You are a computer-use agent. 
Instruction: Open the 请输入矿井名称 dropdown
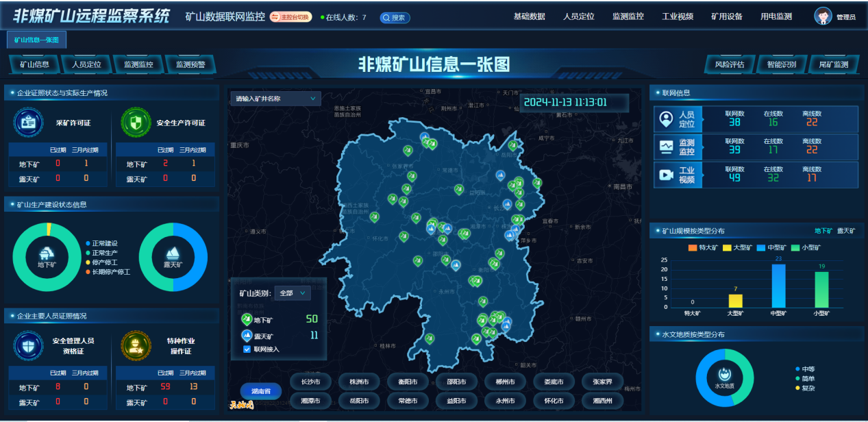275,99
